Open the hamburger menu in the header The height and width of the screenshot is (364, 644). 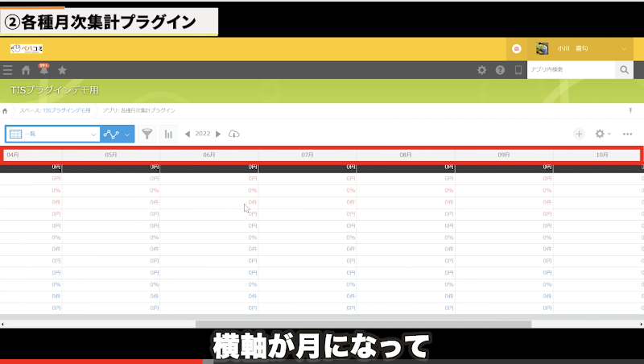point(8,70)
